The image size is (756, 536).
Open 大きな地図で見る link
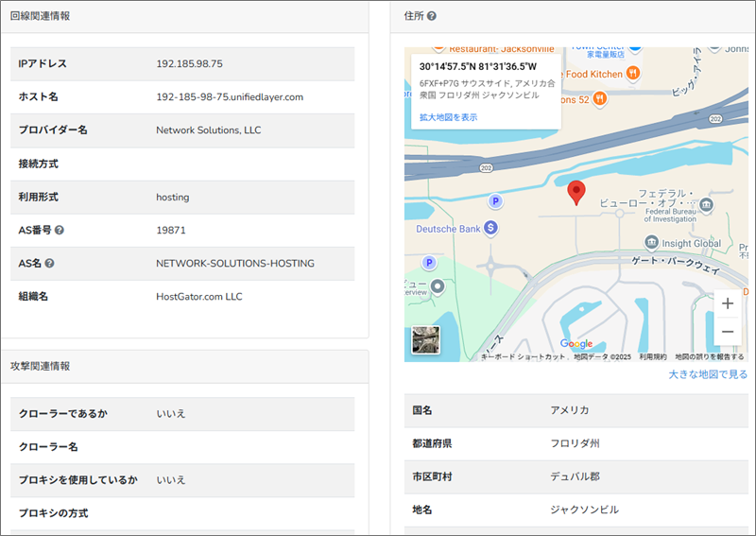click(x=708, y=374)
